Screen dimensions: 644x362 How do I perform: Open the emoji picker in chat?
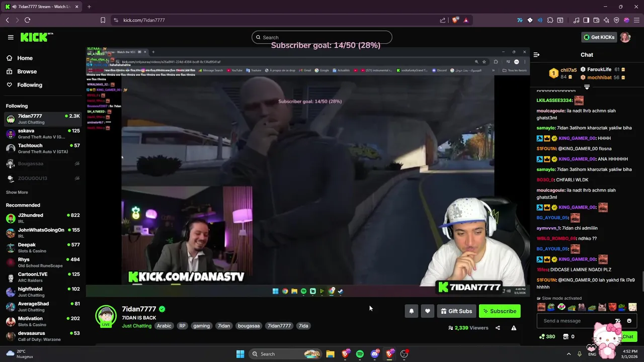click(x=629, y=321)
